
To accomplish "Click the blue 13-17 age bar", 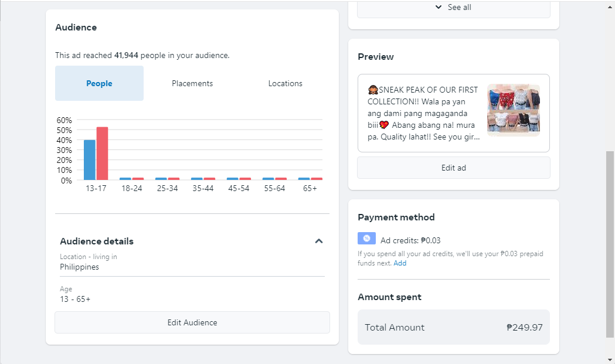I will (x=89, y=159).
